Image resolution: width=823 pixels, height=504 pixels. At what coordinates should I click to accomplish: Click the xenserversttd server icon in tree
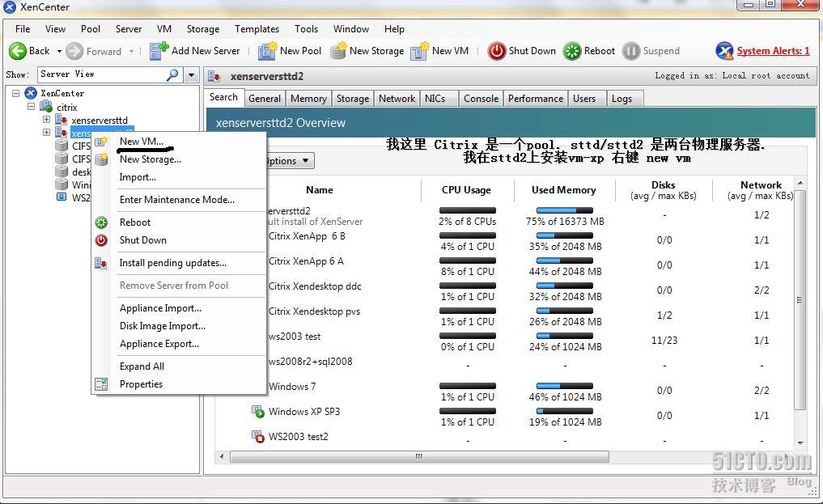[x=61, y=120]
